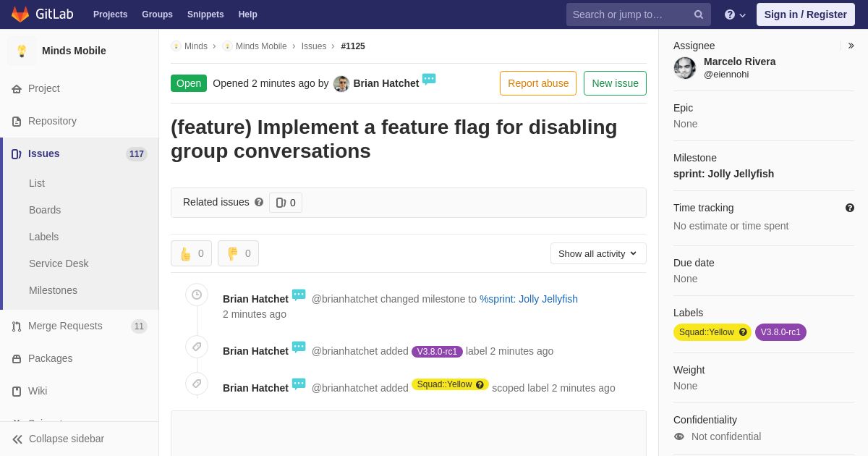Click the Squad::Yellow label in activity feed

[x=450, y=384]
